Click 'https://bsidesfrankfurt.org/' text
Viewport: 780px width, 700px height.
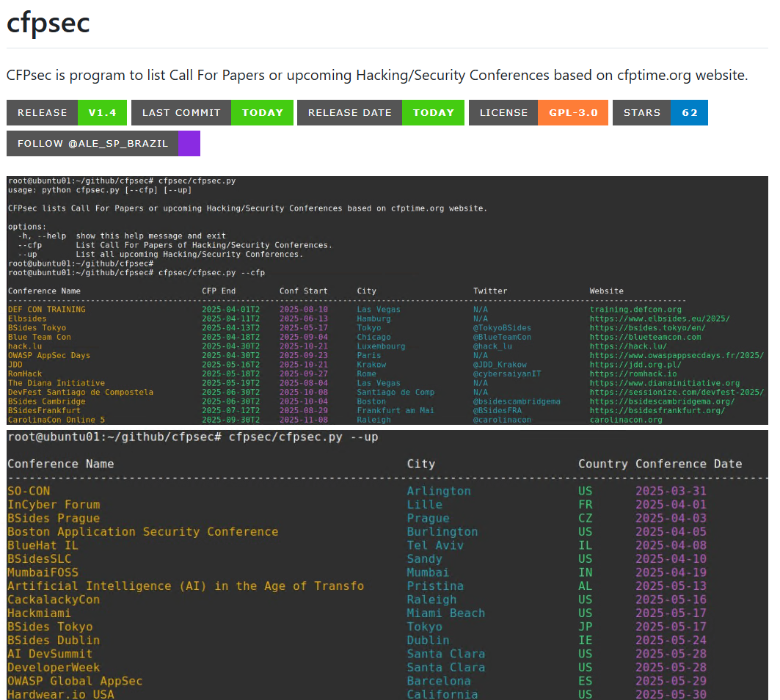657,410
